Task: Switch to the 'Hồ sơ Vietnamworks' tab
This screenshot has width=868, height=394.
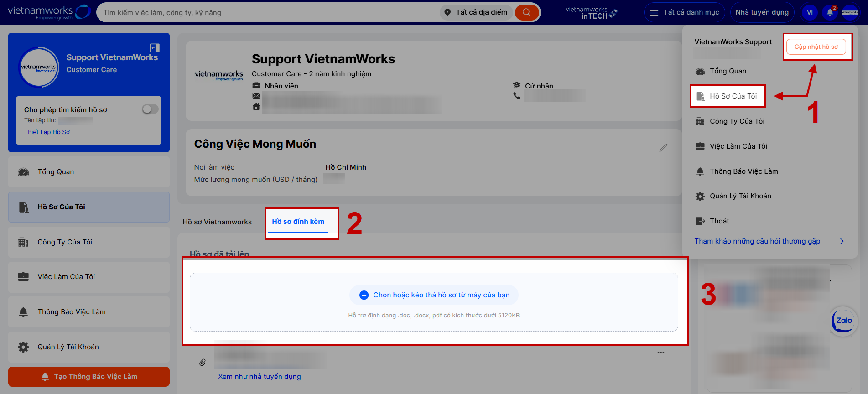Action: coord(217,222)
